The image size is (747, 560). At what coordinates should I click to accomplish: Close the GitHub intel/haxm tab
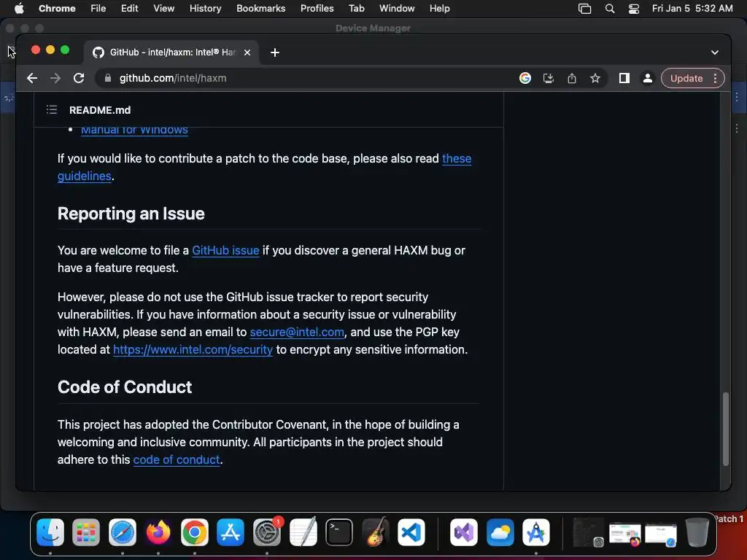tap(247, 52)
